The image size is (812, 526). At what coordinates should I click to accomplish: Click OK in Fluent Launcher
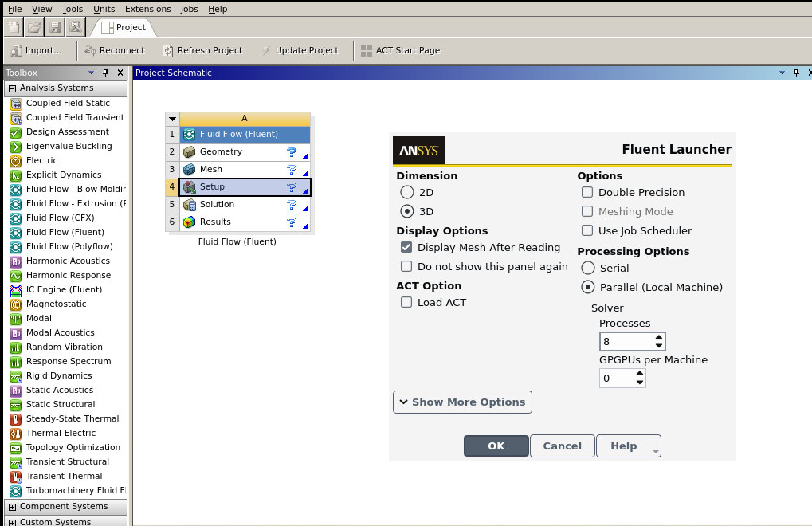tap(496, 446)
